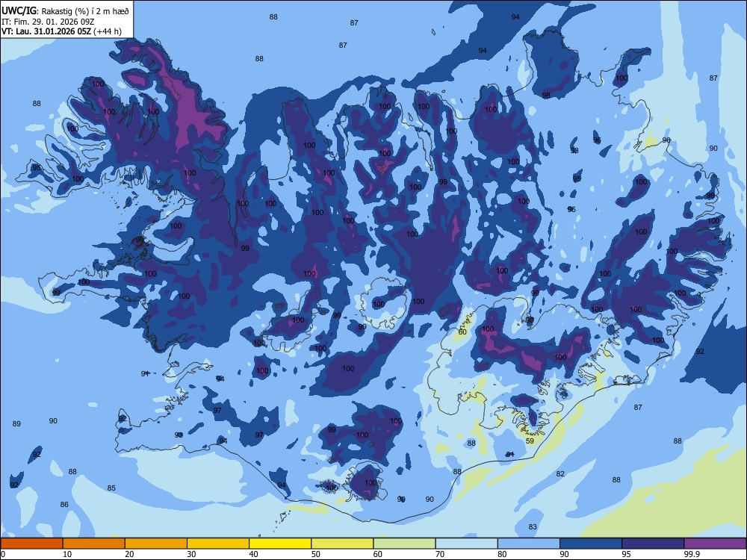Click the '70' legend scale label
Viewport: 747px width, 560px height.
pyautogui.click(x=440, y=554)
